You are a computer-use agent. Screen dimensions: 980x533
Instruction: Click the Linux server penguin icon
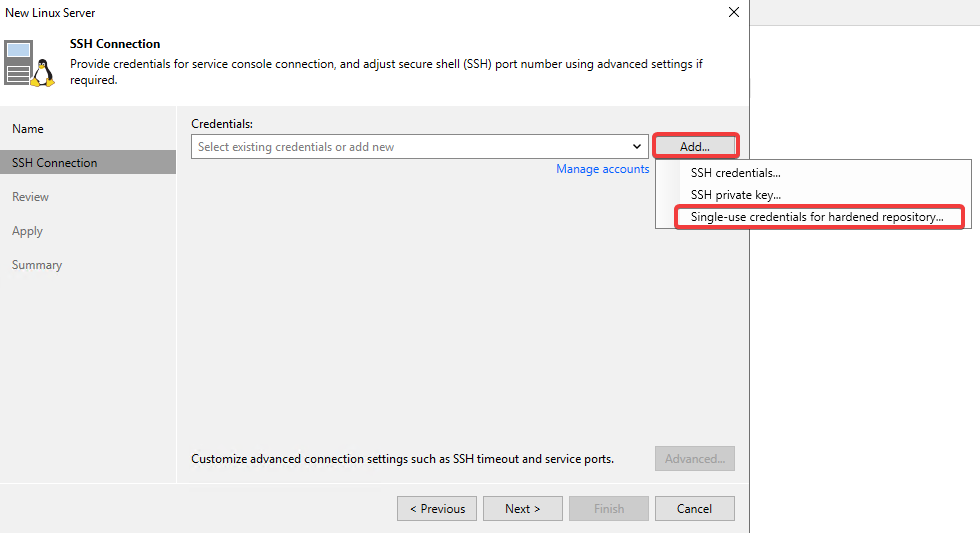[29, 63]
